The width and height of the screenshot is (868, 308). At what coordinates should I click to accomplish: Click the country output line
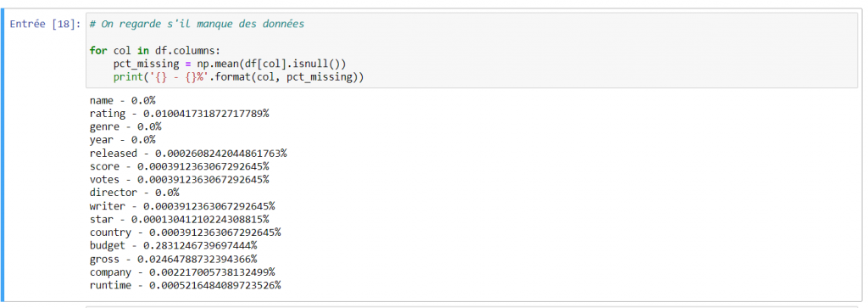185,232
